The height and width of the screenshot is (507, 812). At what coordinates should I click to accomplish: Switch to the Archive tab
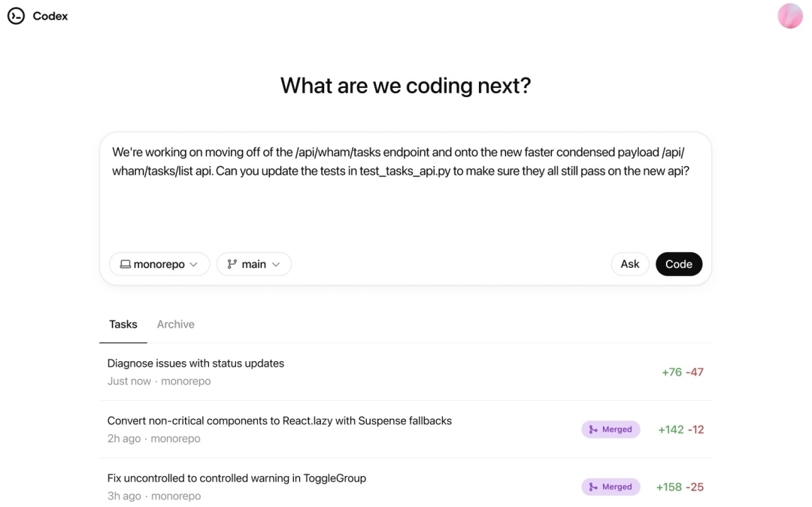coord(175,324)
